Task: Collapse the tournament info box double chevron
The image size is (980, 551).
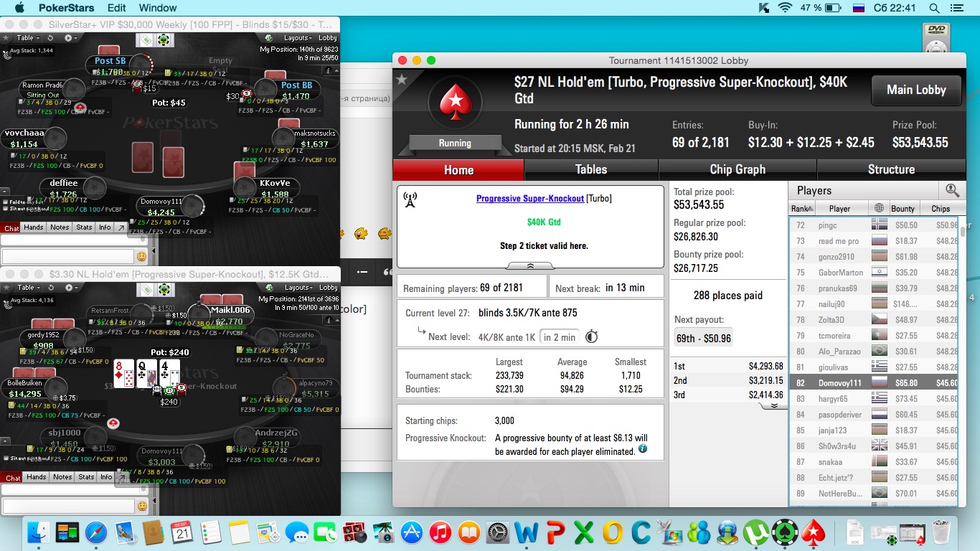Action: pyautogui.click(x=530, y=265)
